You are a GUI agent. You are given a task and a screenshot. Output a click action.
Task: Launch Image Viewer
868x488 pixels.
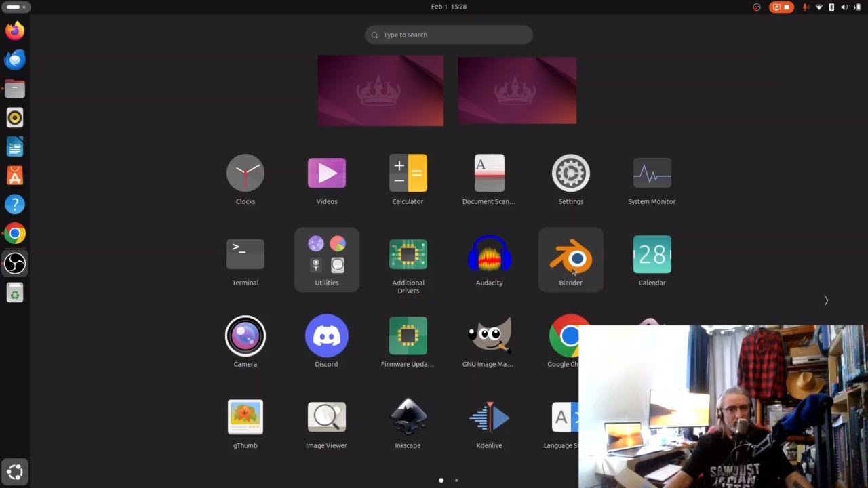tap(327, 418)
